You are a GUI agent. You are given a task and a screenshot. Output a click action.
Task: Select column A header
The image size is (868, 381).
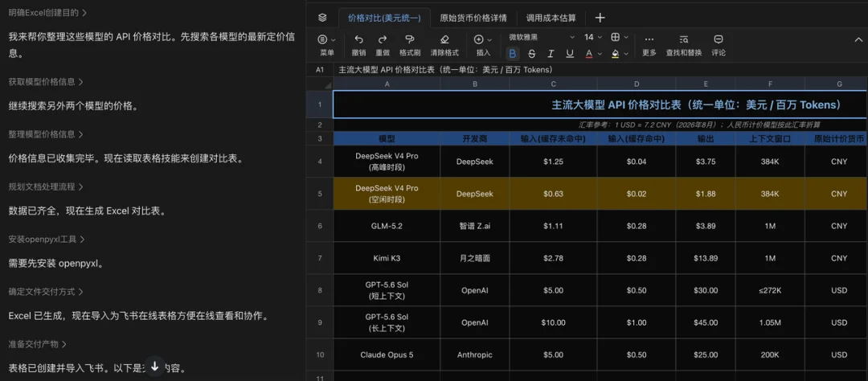pos(387,84)
